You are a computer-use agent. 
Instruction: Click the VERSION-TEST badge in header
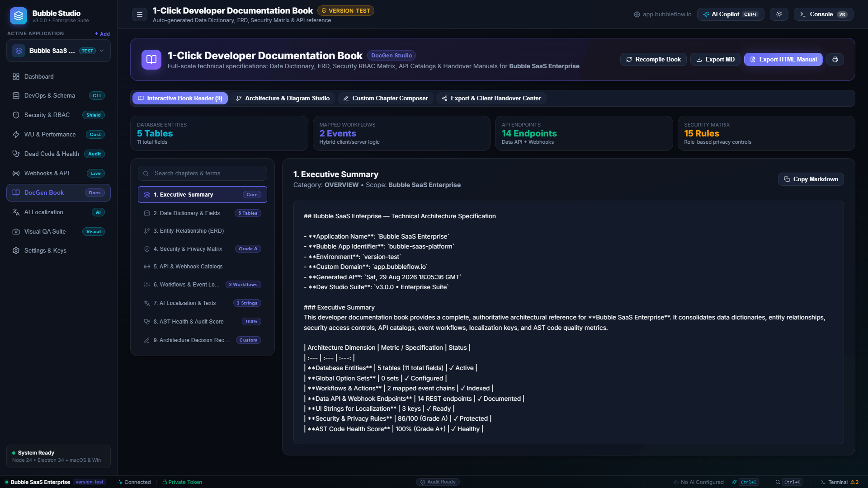(346, 11)
